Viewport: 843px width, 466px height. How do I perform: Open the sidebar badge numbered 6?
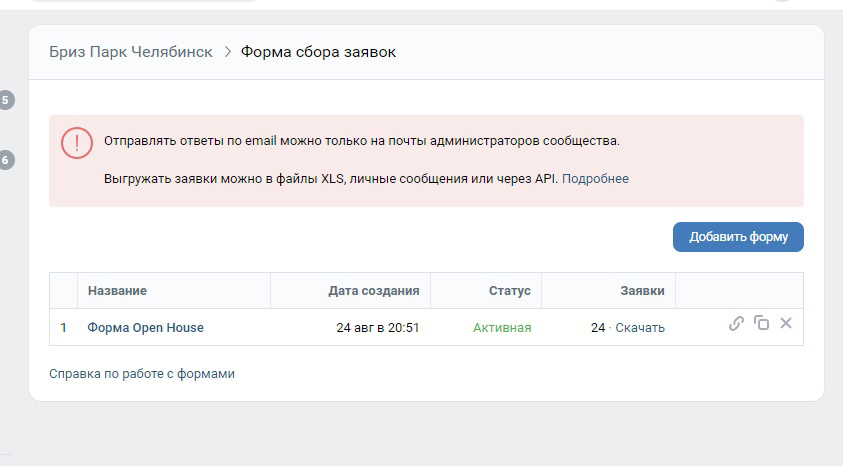click(x=5, y=160)
